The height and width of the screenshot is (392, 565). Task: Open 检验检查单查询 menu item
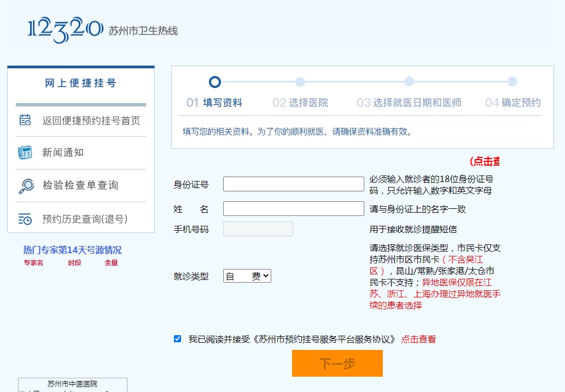[x=80, y=186]
